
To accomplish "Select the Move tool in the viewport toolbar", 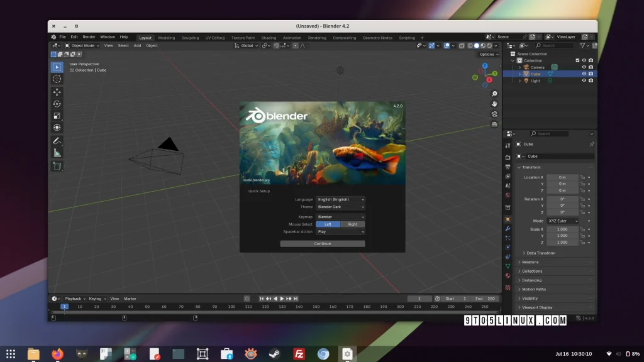I will (x=57, y=92).
